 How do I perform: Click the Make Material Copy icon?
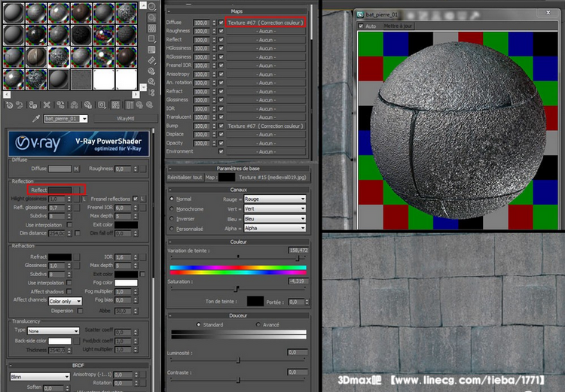pyautogui.click(x=60, y=105)
